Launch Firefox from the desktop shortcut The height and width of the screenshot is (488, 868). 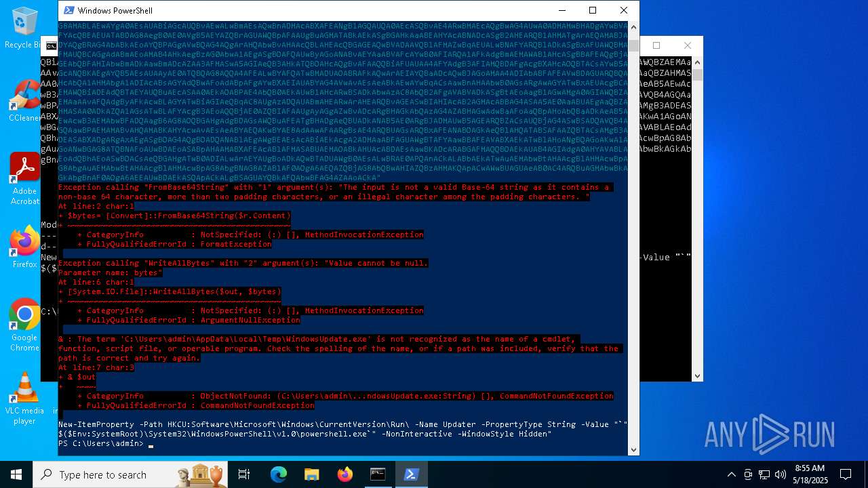coord(24,247)
